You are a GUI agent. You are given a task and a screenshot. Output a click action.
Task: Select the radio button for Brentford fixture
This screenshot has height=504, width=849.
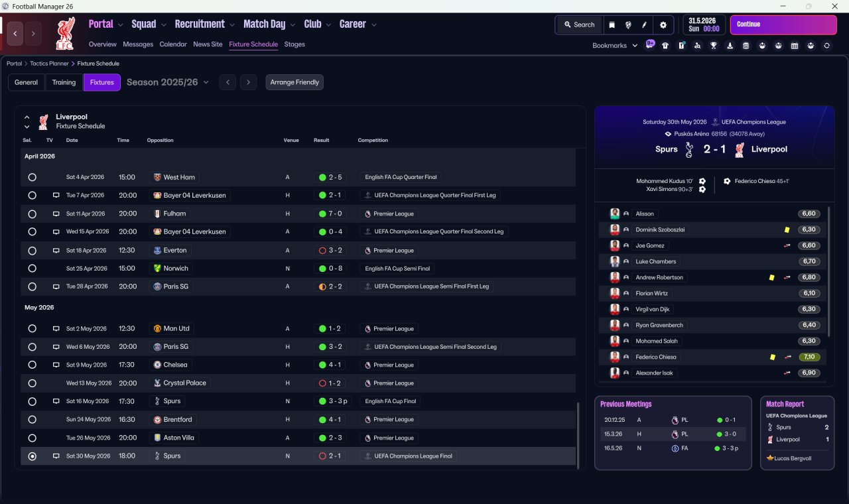click(x=32, y=420)
